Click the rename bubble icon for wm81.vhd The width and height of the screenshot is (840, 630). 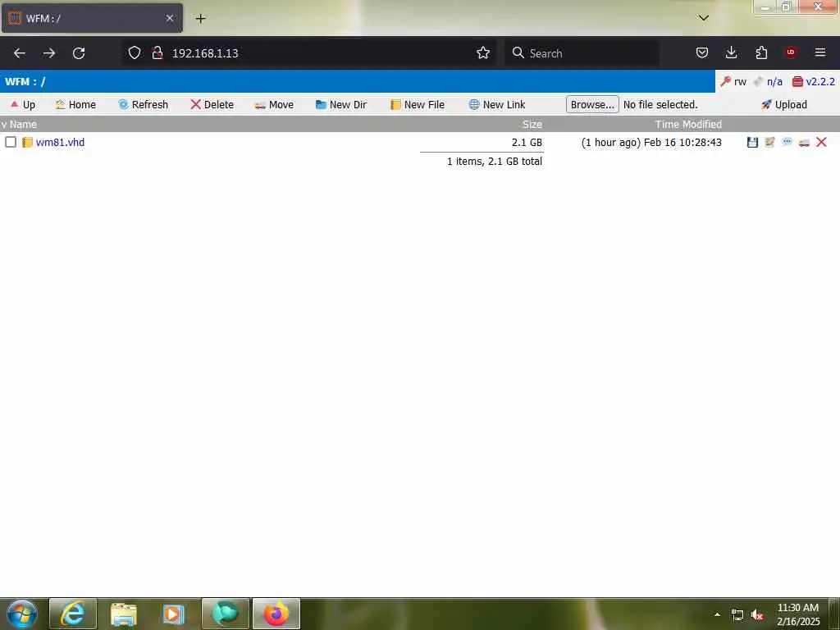(x=787, y=142)
